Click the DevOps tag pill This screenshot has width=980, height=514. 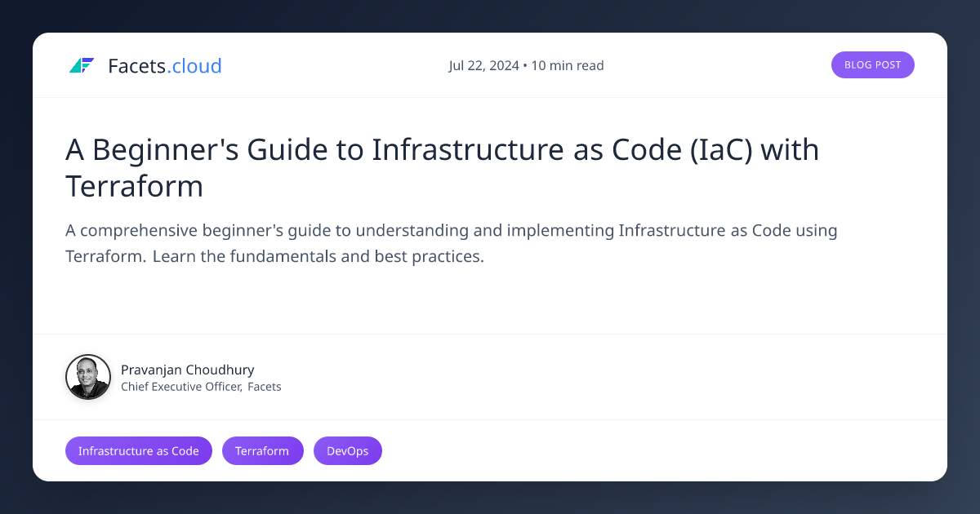pyautogui.click(x=347, y=450)
